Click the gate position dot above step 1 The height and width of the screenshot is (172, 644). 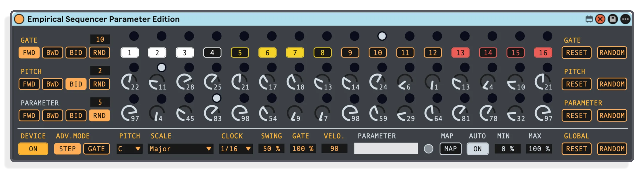134,36
